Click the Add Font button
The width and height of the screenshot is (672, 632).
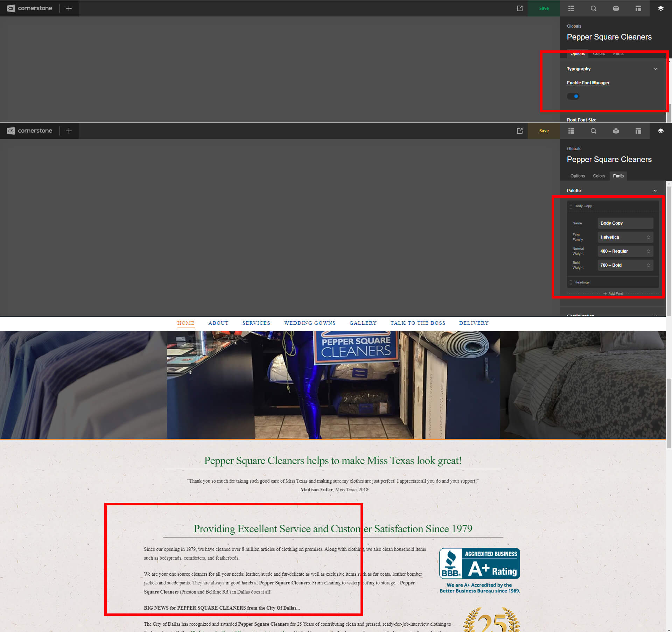click(x=613, y=294)
